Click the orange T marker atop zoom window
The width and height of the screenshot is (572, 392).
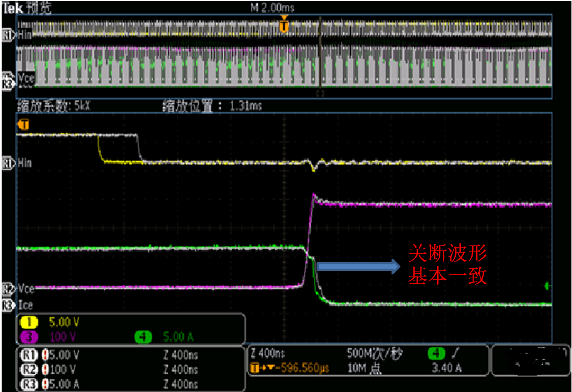[x=24, y=124]
